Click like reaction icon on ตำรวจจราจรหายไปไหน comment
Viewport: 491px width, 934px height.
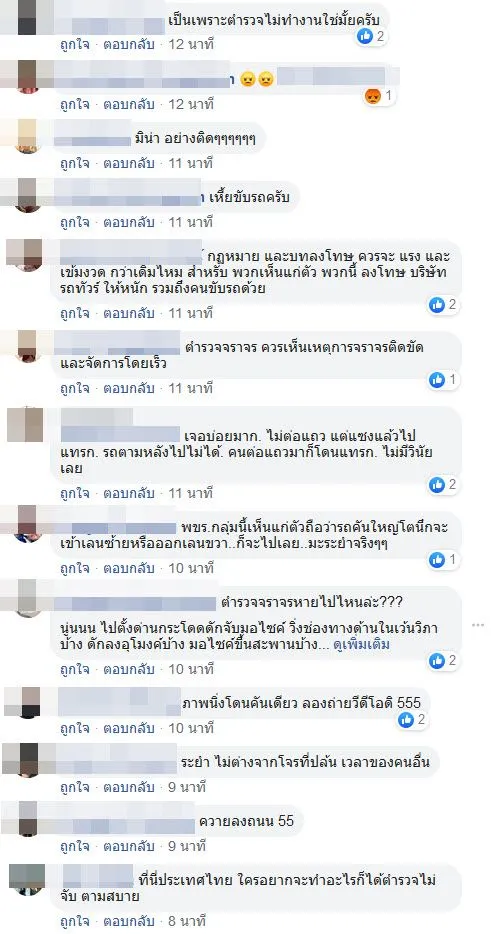(437, 661)
